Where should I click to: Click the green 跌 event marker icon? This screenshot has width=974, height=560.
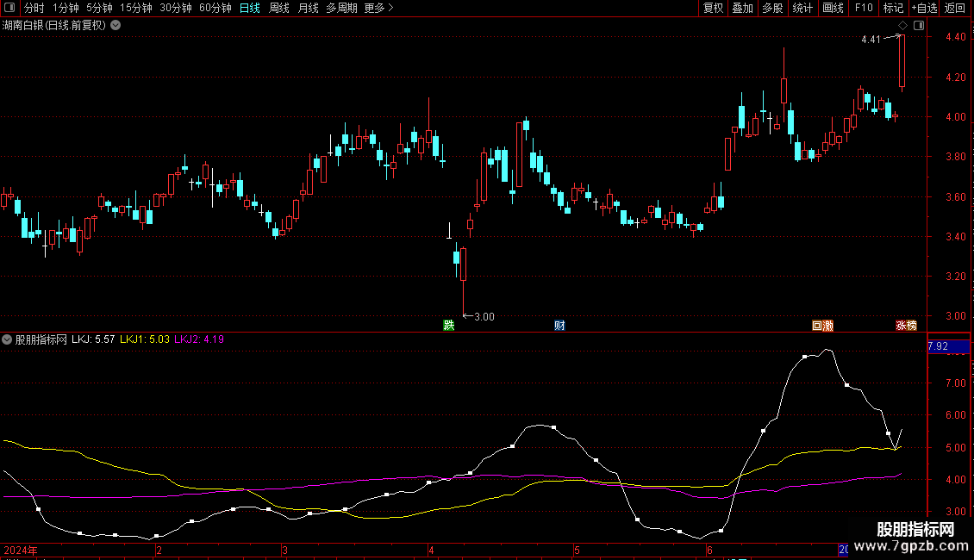point(448,326)
